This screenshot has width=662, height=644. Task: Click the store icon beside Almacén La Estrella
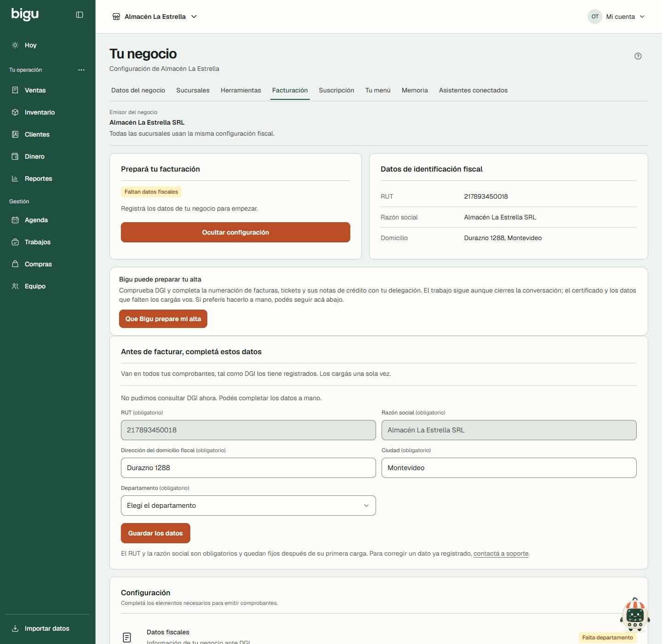click(x=116, y=17)
